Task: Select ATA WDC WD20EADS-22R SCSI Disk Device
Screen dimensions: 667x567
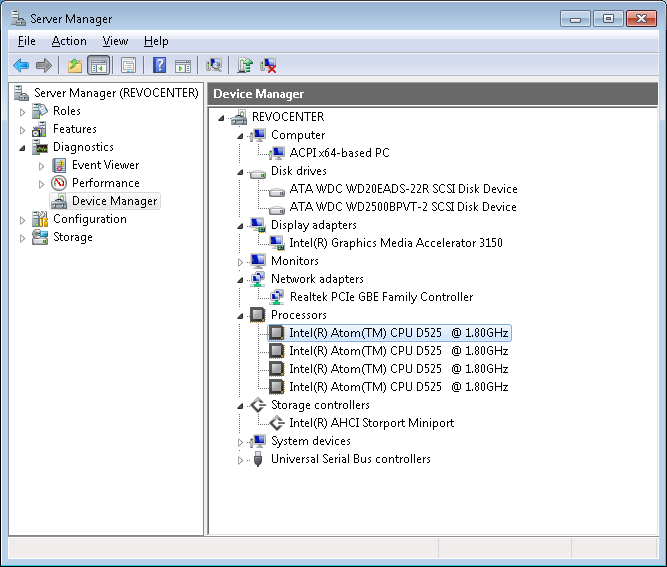Action: point(403,189)
